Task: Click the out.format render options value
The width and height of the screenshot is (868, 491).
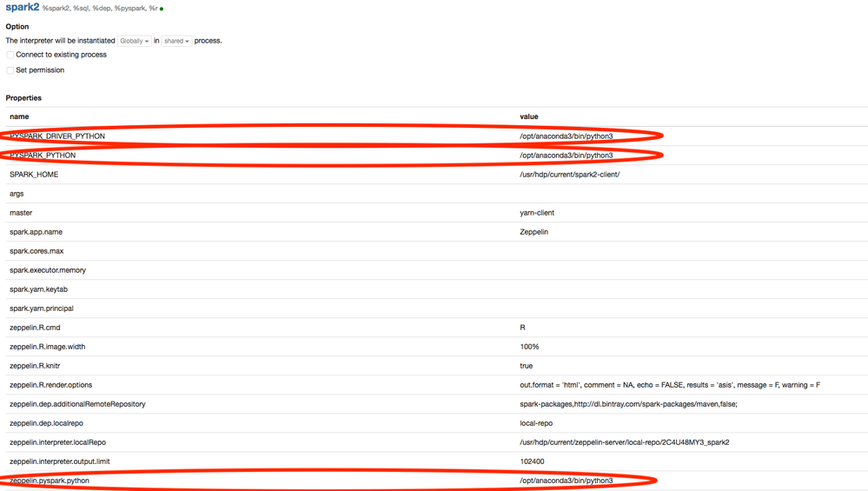Action: (670, 385)
